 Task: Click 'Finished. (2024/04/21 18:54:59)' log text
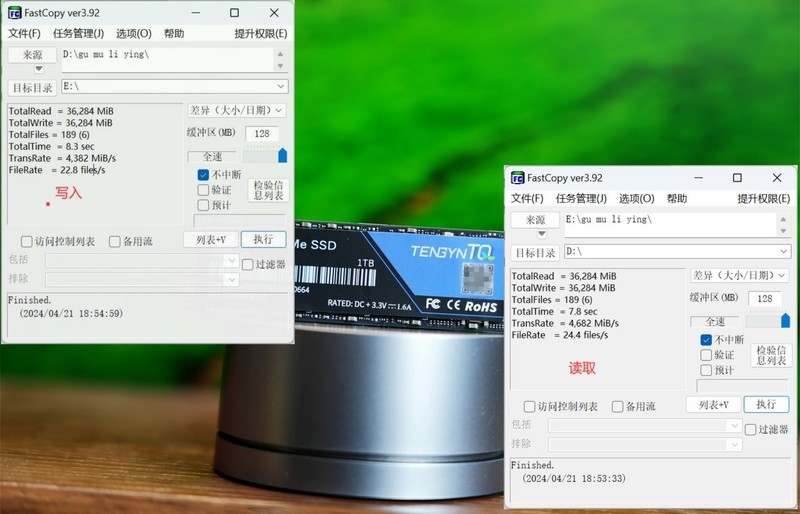click(65, 307)
